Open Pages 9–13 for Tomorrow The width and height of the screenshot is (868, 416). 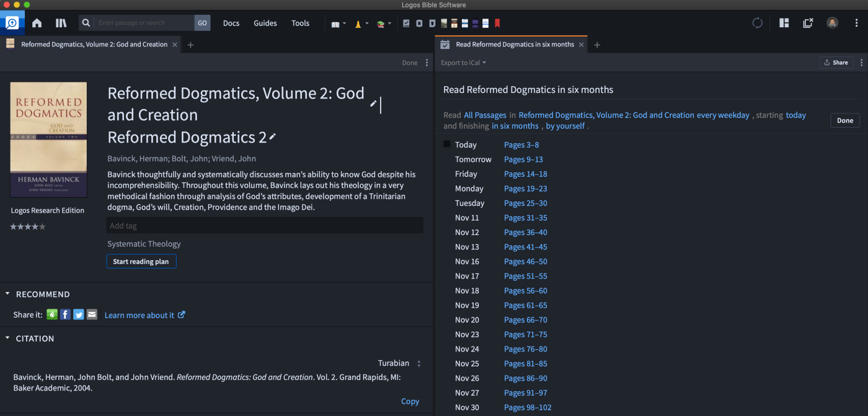point(523,159)
